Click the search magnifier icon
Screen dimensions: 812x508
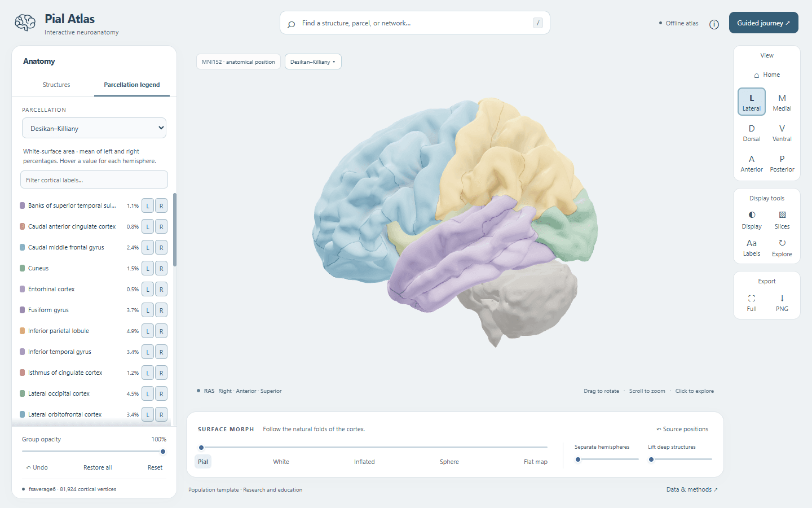[x=291, y=24]
